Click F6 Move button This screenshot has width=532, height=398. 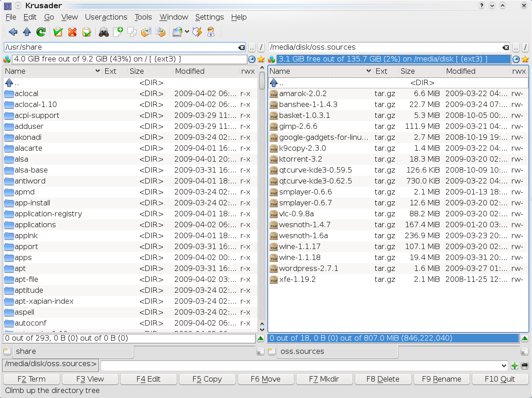[266, 379]
